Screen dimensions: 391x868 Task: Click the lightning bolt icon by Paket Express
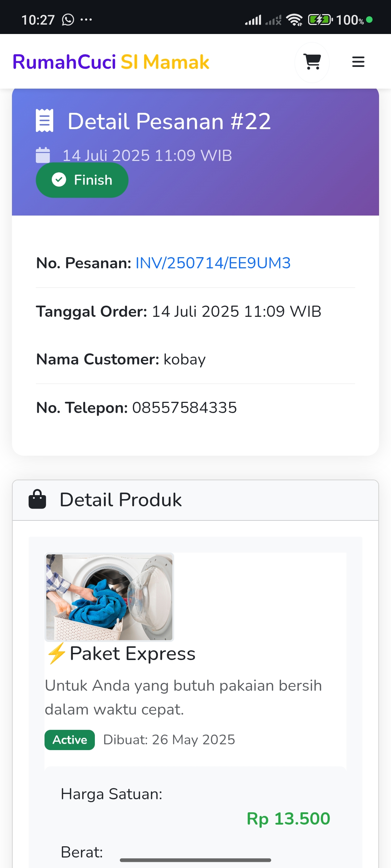[x=56, y=654]
